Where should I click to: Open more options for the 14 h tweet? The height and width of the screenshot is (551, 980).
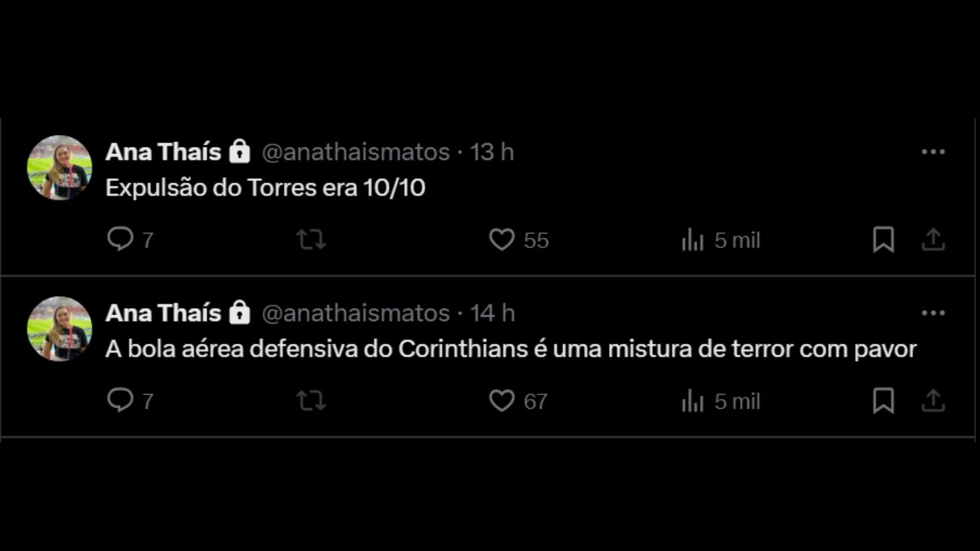point(933,313)
